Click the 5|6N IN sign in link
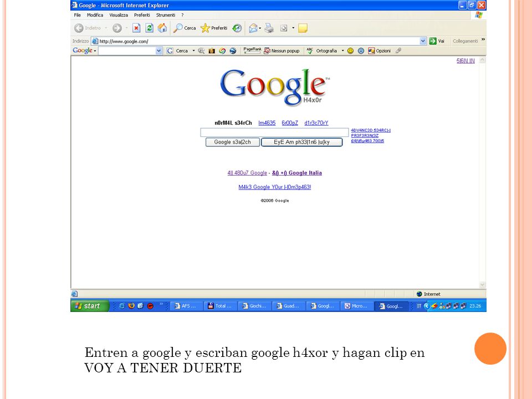532x399 pixels. [465, 61]
